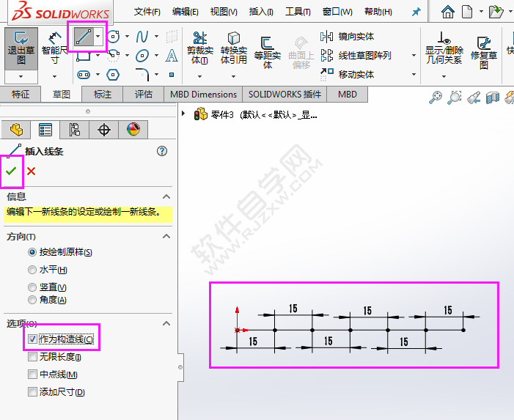Click Trim Entities (剪裁实体) tool

click(200, 48)
